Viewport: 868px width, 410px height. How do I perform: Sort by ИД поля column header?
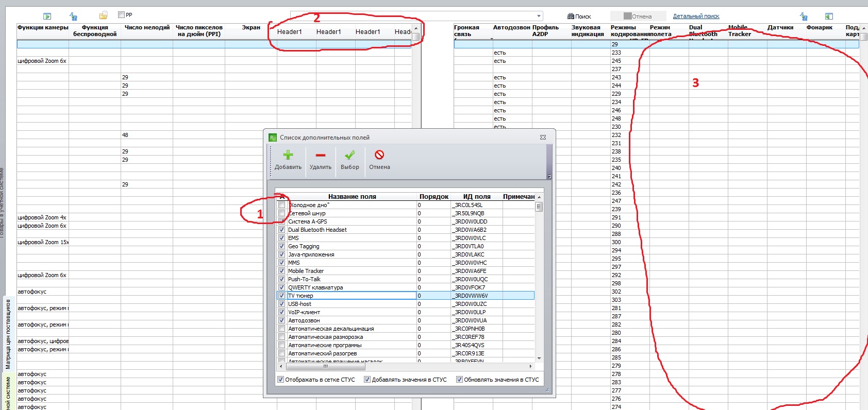tap(477, 197)
